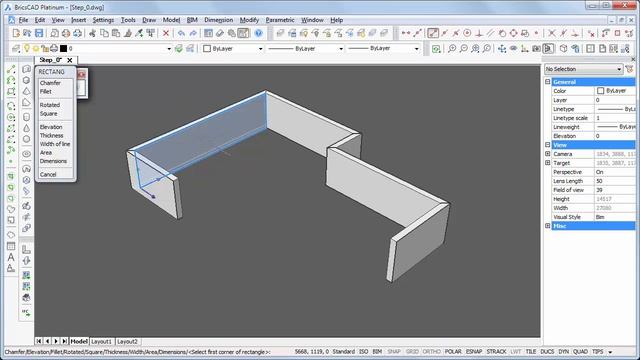The width and height of the screenshot is (640, 360).
Task: Open the Parametric menu
Action: click(280, 20)
